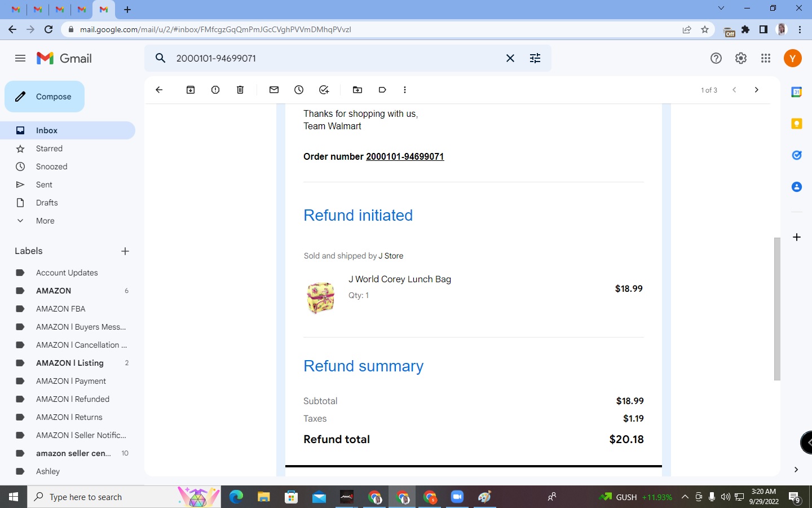Open Gmail Settings gear
The width and height of the screenshot is (812, 508).
click(x=741, y=58)
